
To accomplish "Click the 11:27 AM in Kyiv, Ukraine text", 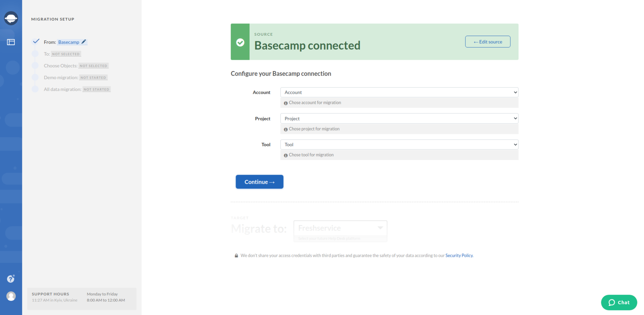I will point(55,300).
